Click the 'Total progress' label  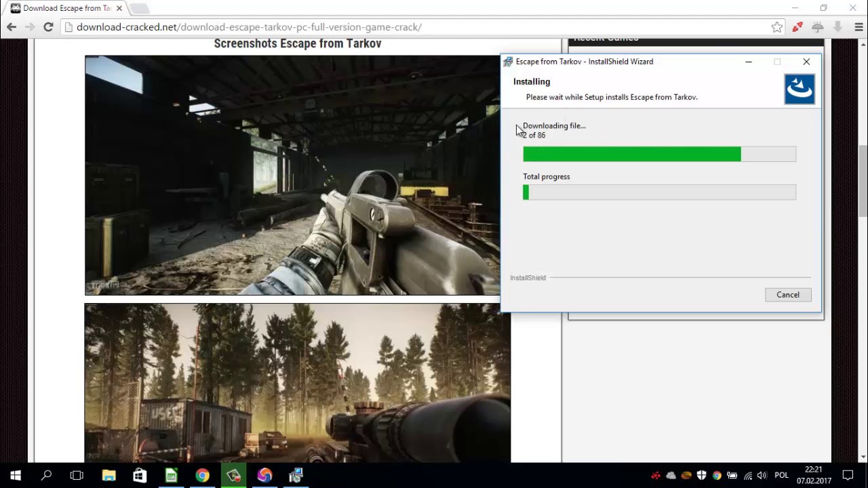pyautogui.click(x=547, y=176)
